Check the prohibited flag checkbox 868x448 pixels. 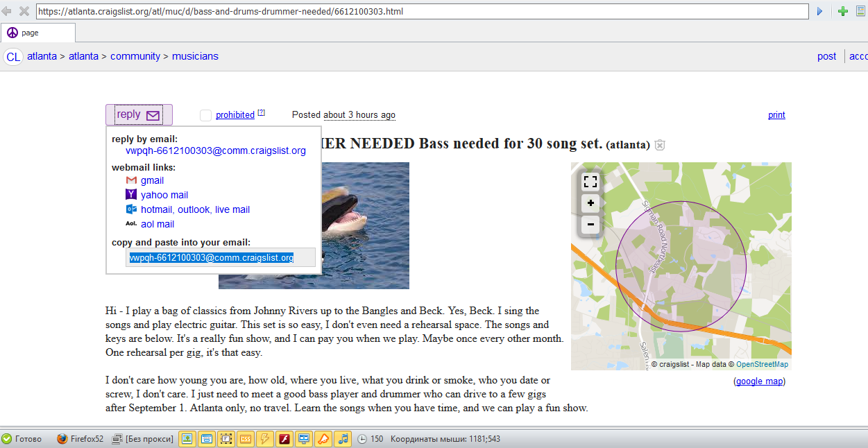(205, 115)
